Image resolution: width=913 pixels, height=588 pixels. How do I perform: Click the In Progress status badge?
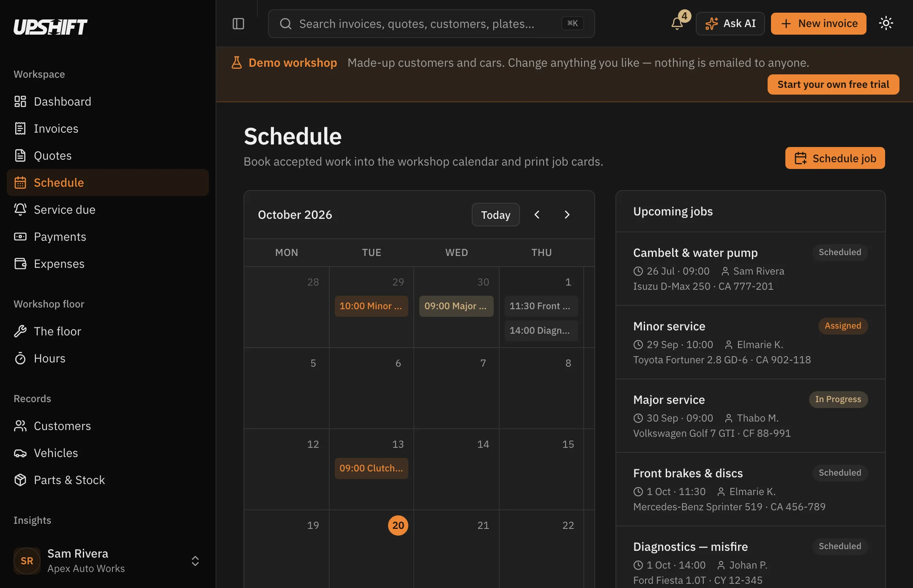(x=838, y=399)
